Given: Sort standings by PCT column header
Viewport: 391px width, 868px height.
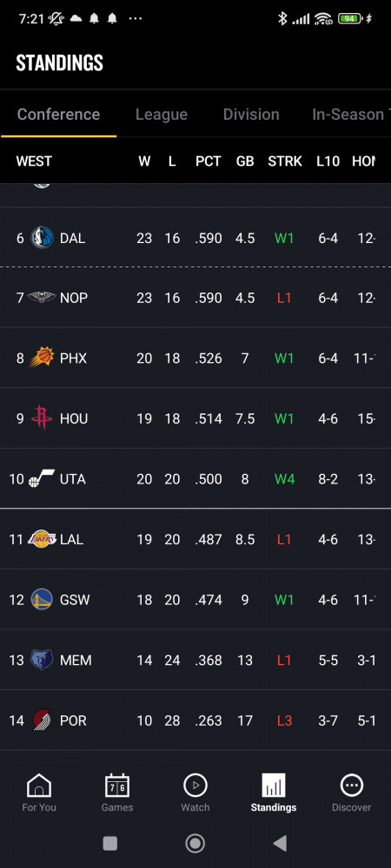Looking at the screenshot, I should tap(209, 161).
